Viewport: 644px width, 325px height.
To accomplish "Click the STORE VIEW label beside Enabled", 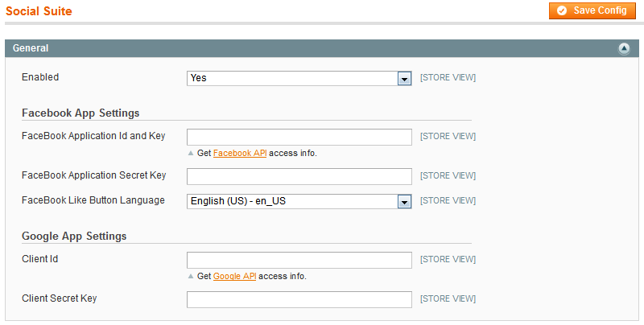I will 448,78.
